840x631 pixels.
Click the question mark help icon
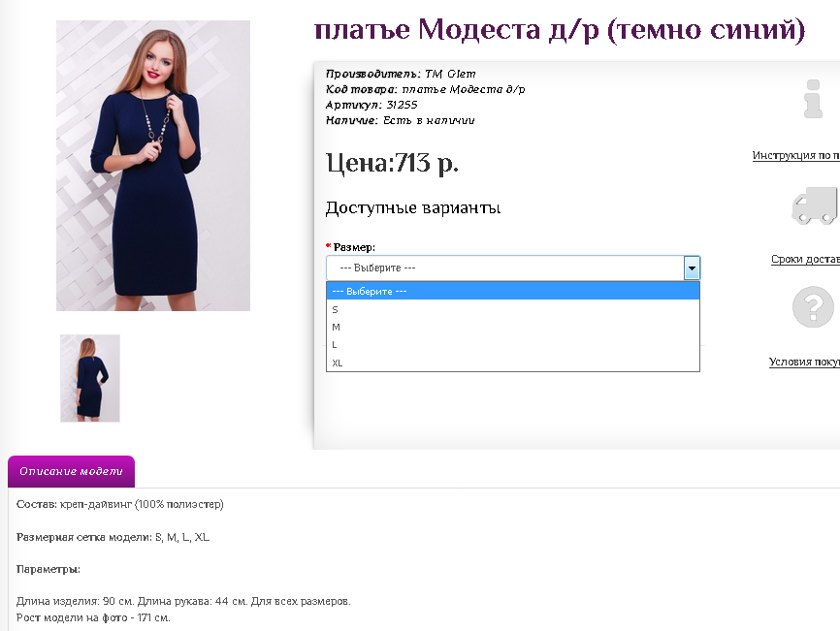click(813, 308)
